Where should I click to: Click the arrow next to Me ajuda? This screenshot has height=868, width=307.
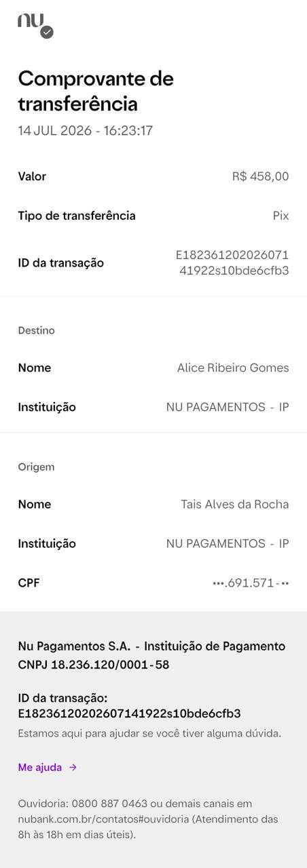(x=73, y=768)
